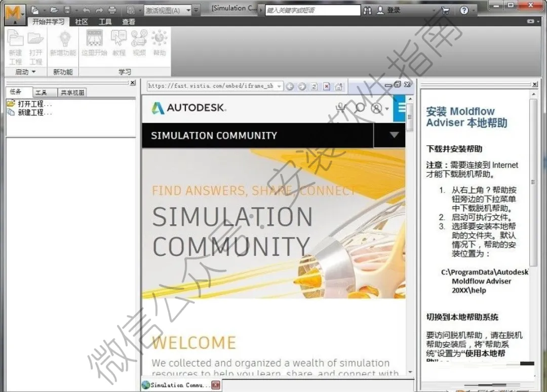Click the 视频 video ribbon icon

click(x=139, y=38)
